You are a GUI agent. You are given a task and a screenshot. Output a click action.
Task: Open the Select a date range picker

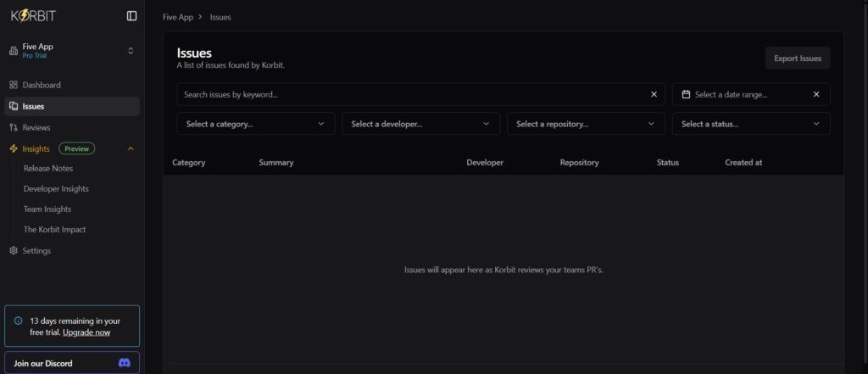(751, 94)
